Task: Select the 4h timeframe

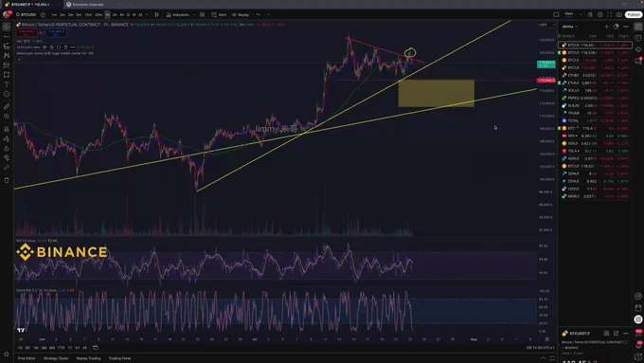Action: (x=121, y=15)
